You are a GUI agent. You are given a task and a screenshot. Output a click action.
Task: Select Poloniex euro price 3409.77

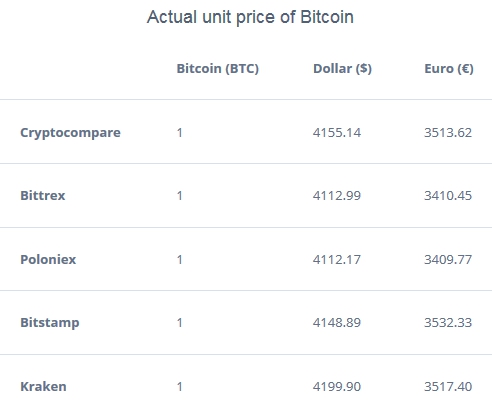[x=448, y=259]
